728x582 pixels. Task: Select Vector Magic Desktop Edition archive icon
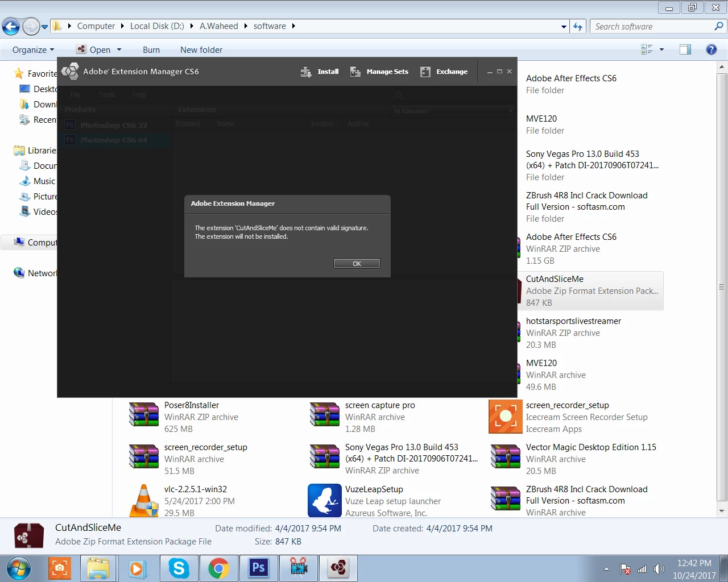(x=506, y=457)
